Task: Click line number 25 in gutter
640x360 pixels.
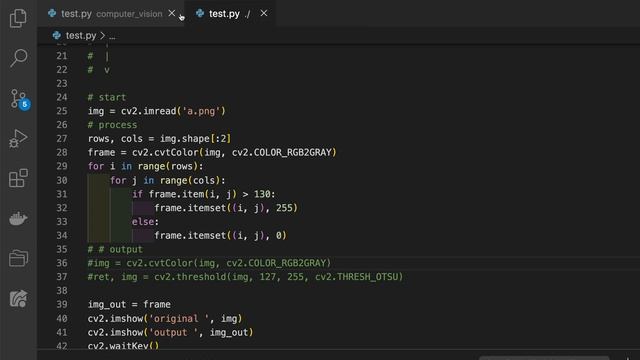Action: point(62,111)
